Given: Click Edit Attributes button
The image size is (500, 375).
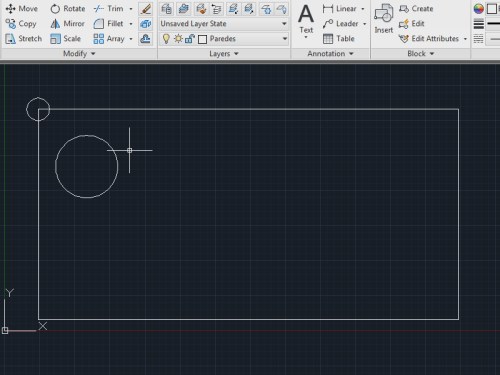Looking at the screenshot, I should pyautogui.click(x=429, y=39).
